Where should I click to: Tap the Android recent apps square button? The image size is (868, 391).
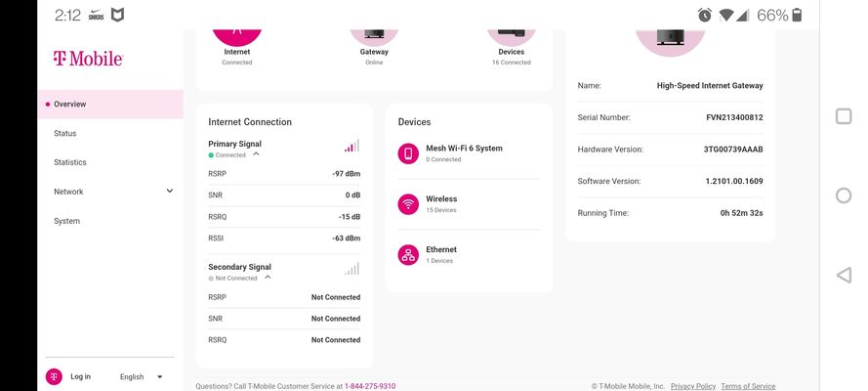844,116
